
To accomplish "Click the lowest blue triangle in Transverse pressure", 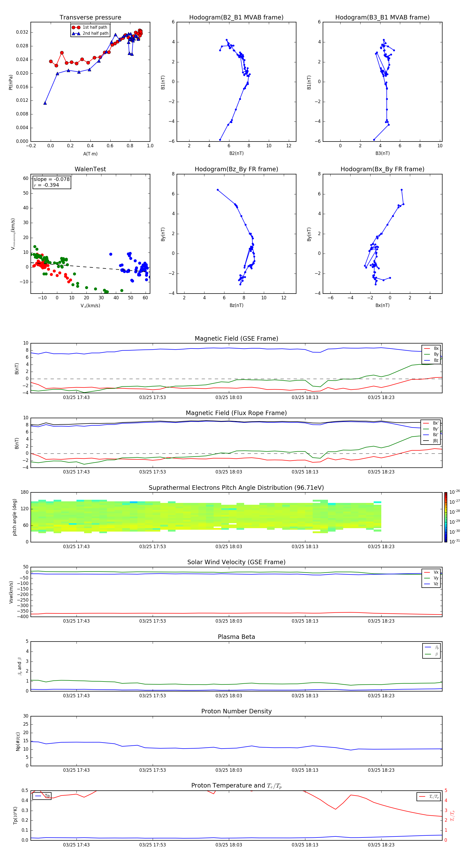I will pos(45,103).
